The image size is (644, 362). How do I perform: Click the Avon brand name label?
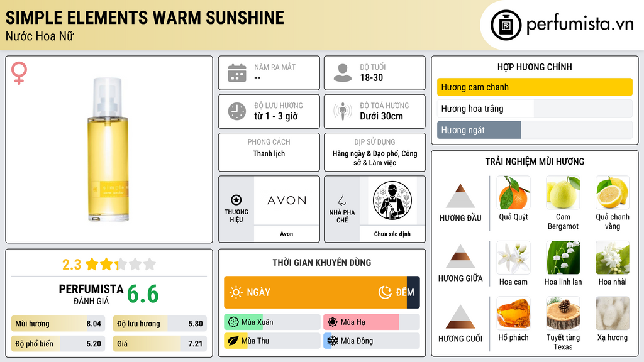click(287, 234)
